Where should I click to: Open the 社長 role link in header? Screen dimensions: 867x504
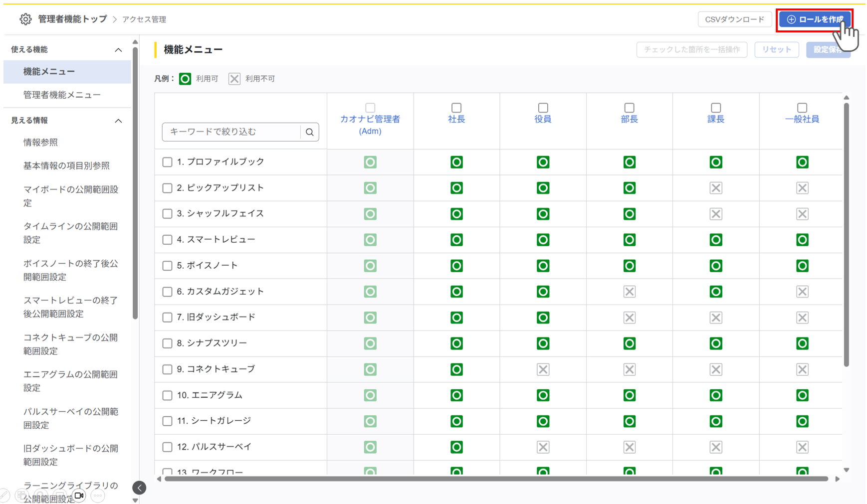click(456, 119)
